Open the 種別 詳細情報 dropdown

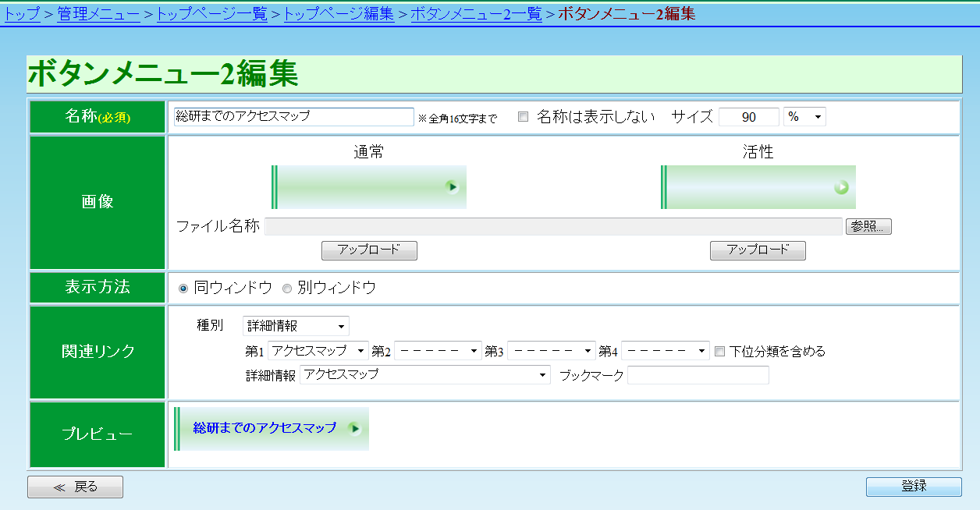pos(296,326)
